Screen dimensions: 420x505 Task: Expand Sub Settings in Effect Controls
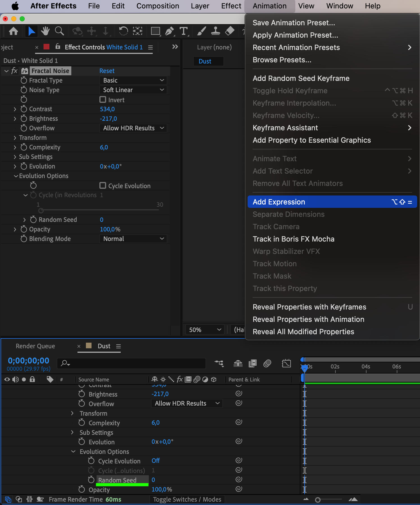pos(15,157)
